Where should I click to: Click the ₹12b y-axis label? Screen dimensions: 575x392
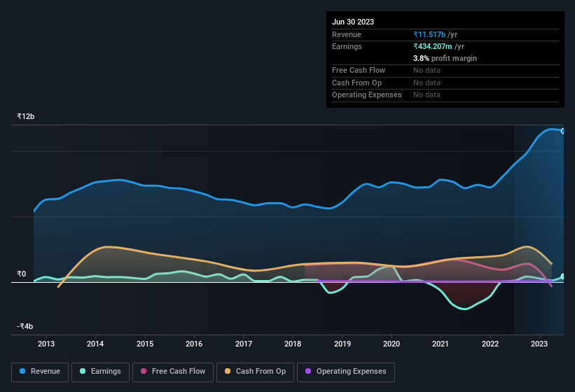[x=26, y=116]
